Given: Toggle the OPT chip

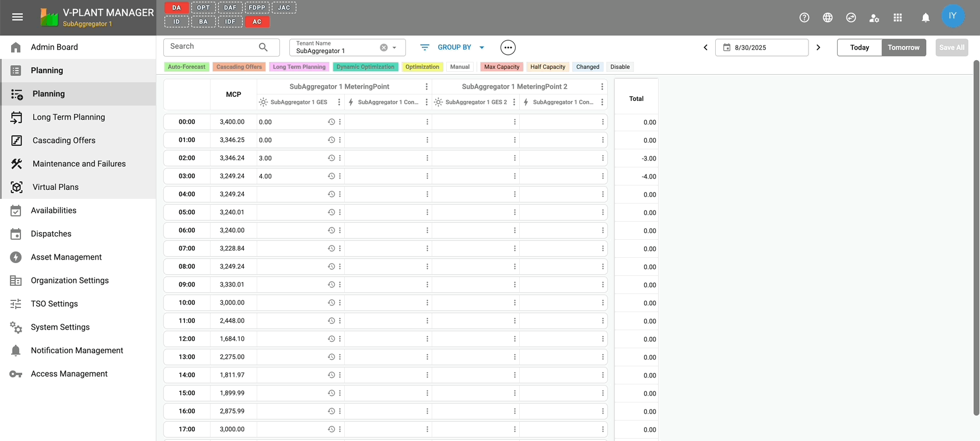Looking at the screenshot, I should (x=203, y=8).
